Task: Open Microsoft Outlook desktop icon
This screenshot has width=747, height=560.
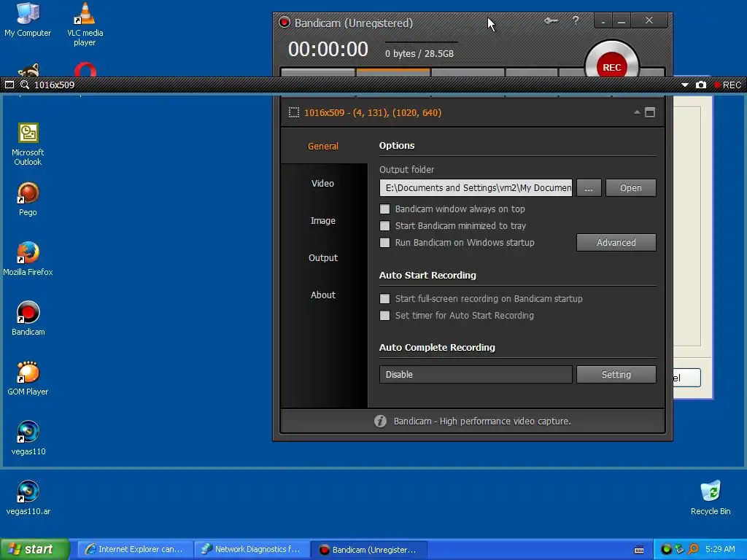Action: tap(28, 144)
